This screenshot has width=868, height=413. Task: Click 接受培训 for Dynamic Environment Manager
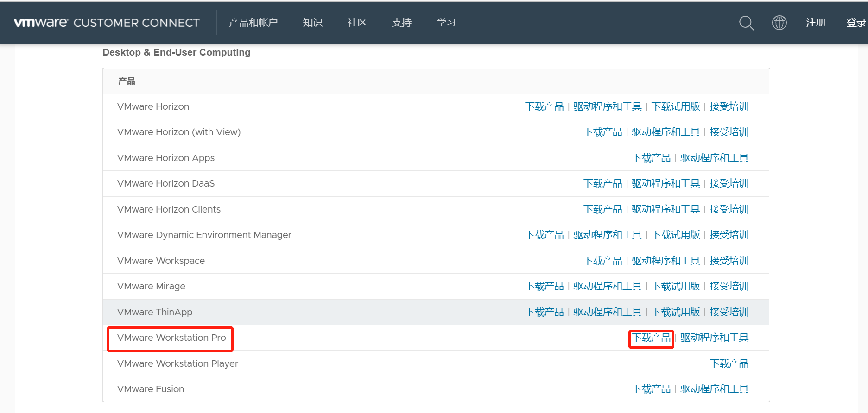point(729,235)
